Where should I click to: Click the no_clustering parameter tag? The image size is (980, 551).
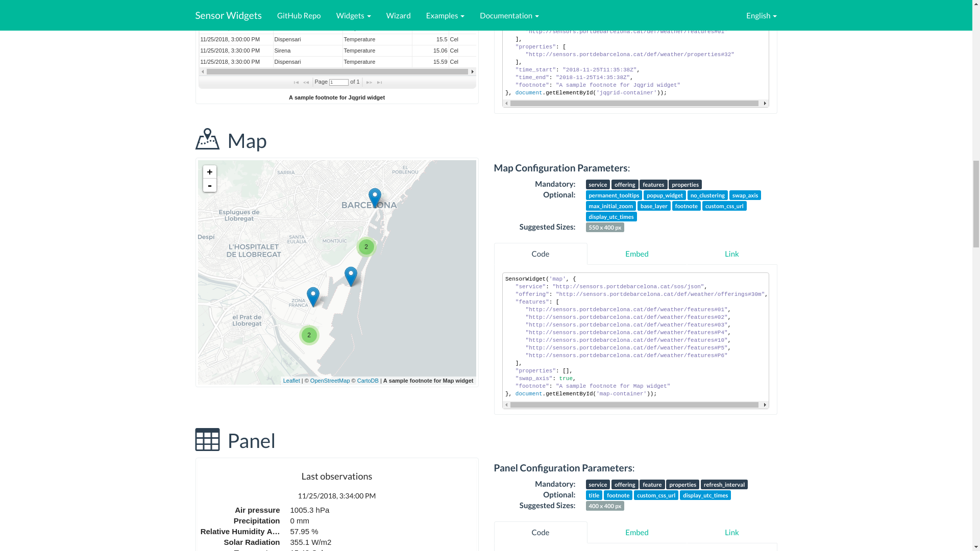tap(707, 195)
